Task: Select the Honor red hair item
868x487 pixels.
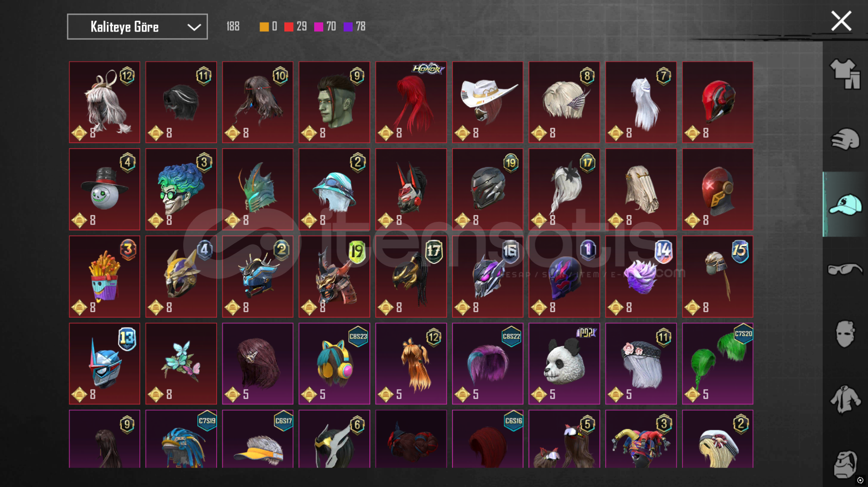Action: pos(411,102)
